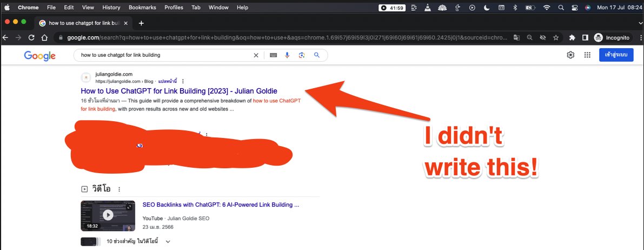Click the third-party cookies blocked eye icon

click(542, 37)
